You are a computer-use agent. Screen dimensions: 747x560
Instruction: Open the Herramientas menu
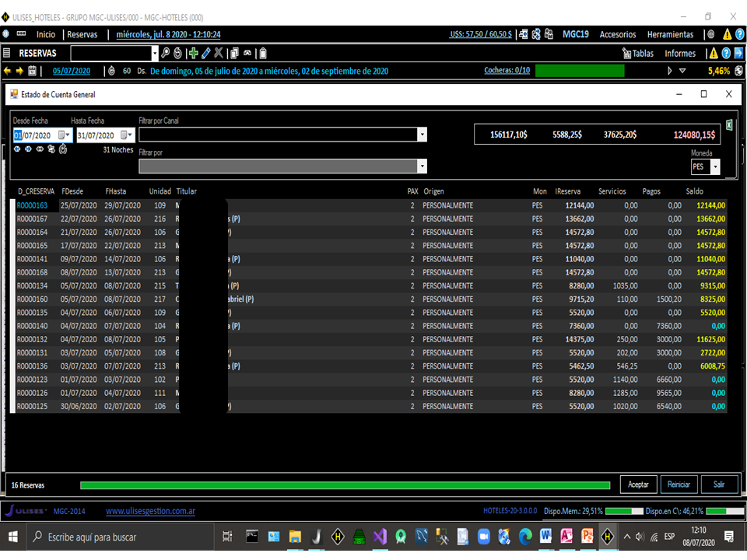click(x=670, y=34)
